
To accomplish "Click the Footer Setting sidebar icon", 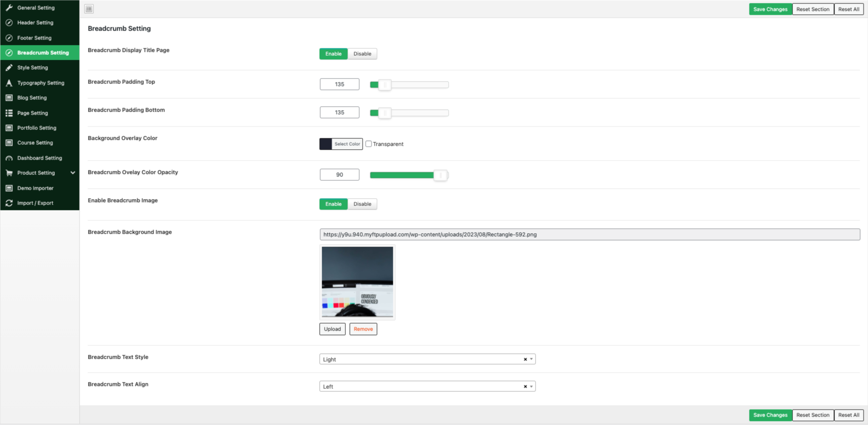I will pos(9,38).
